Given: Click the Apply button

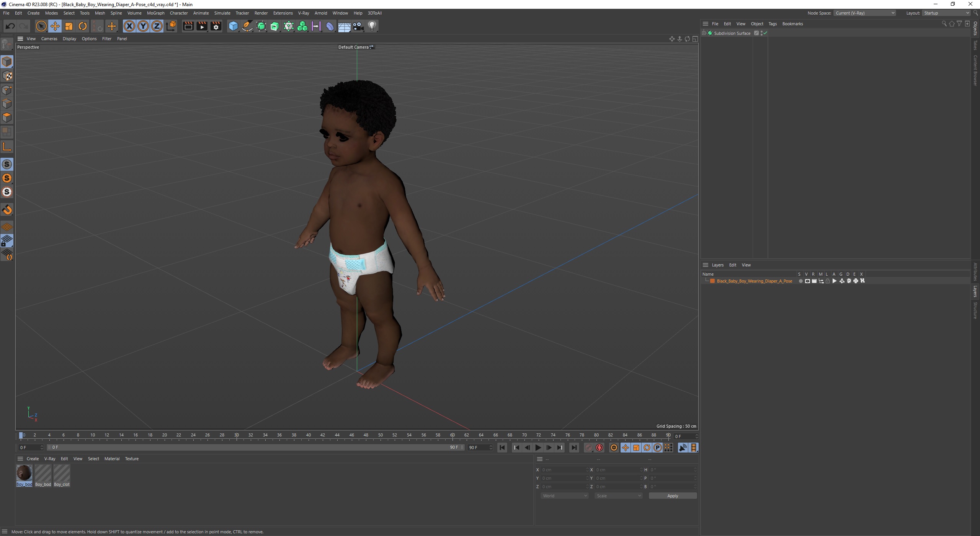Looking at the screenshot, I should [673, 496].
